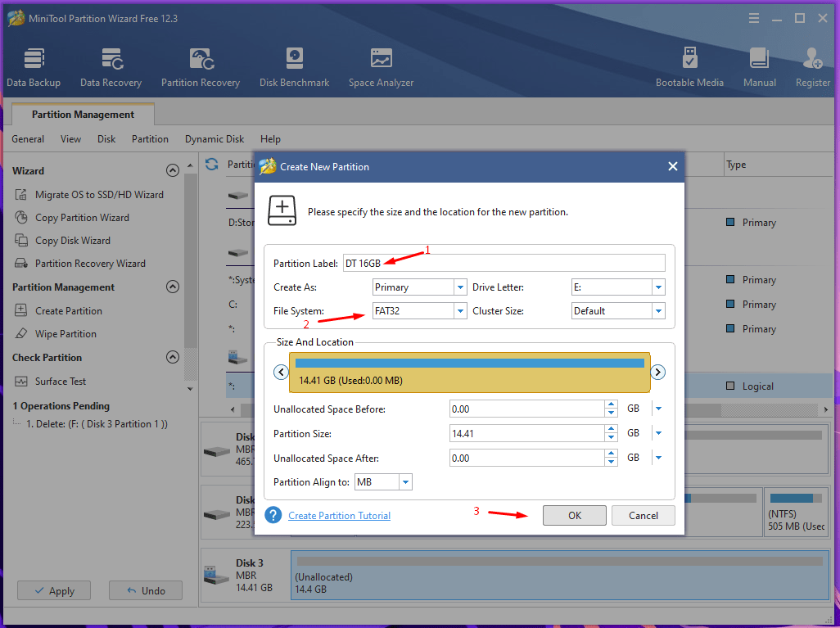Click Unallocated Space Before value field
Screen dimensions: 840x628
click(527, 409)
